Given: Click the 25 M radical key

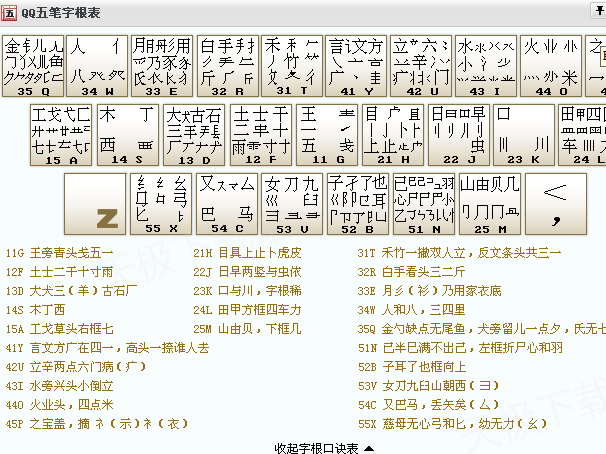Looking at the screenshot, I should point(490,204).
